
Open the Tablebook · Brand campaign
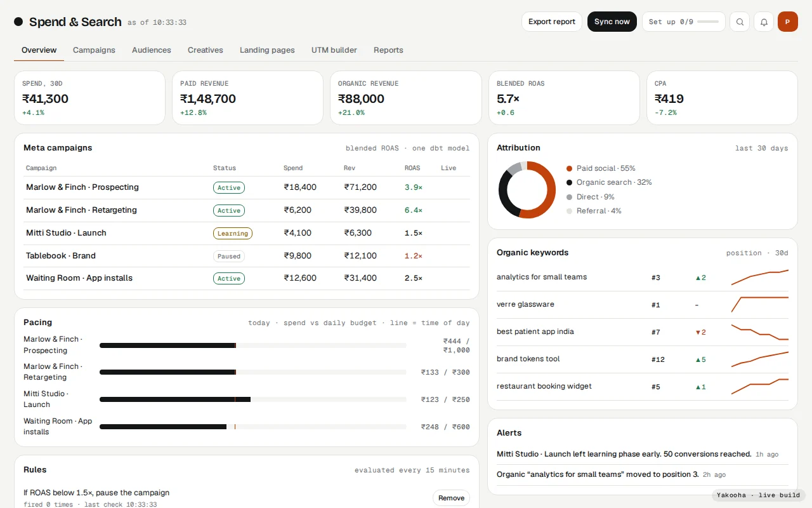coord(247,256)
